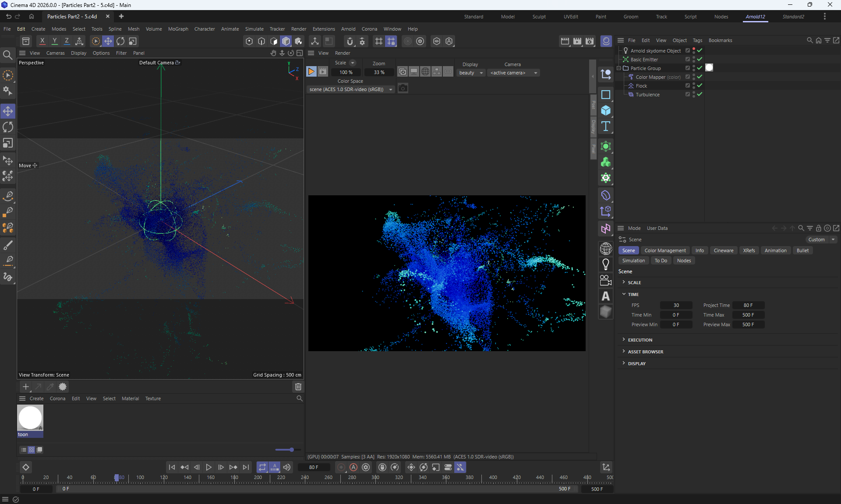Click the Text spline tool icon
The image size is (841, 504).
[x=606, y=127]
